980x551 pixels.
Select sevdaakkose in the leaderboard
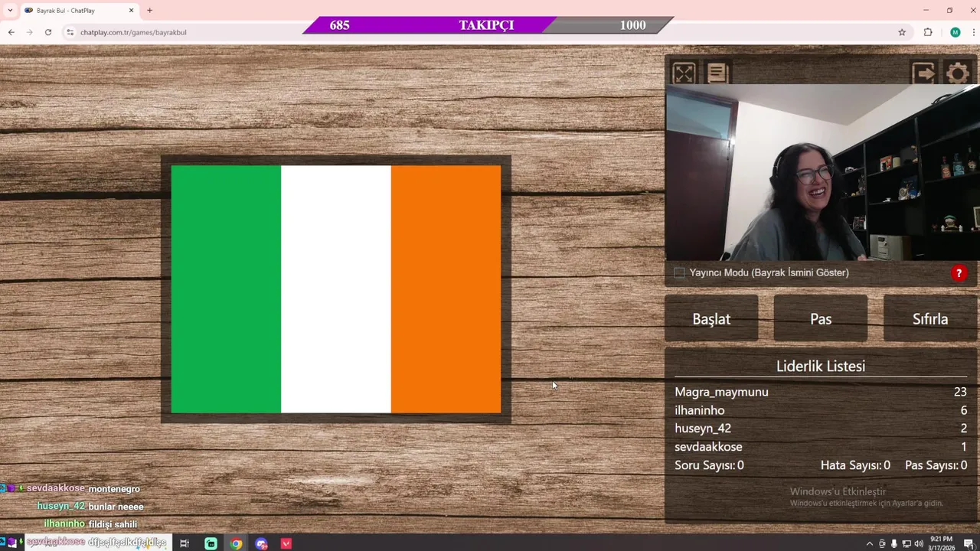point(708,447)
